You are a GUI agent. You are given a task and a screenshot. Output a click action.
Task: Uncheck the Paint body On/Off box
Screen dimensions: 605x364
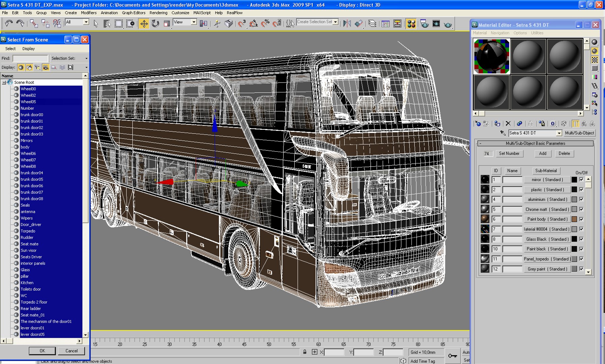tap(581, 219)
